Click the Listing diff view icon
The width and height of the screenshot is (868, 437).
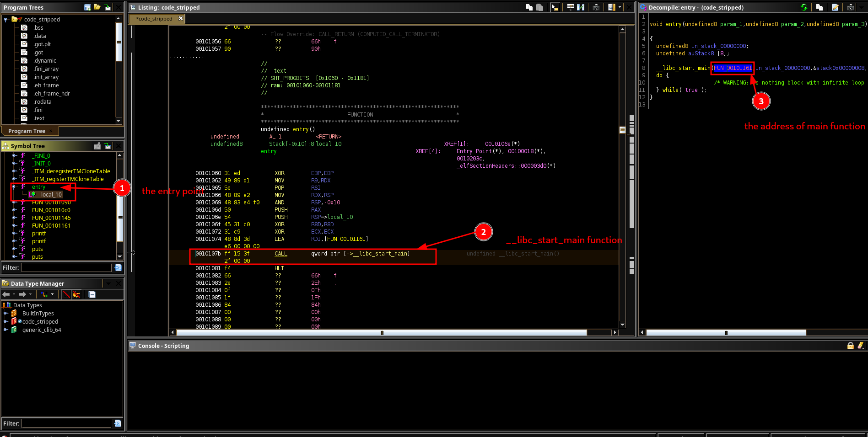(x=581, y=7)
